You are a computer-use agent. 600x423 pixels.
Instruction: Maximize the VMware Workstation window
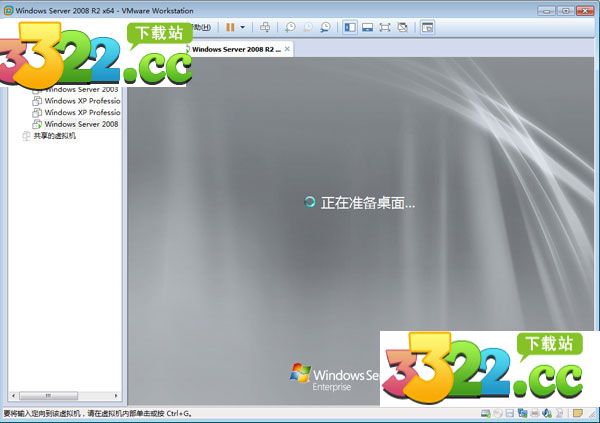pyautogui.click(x=566, y=11)
